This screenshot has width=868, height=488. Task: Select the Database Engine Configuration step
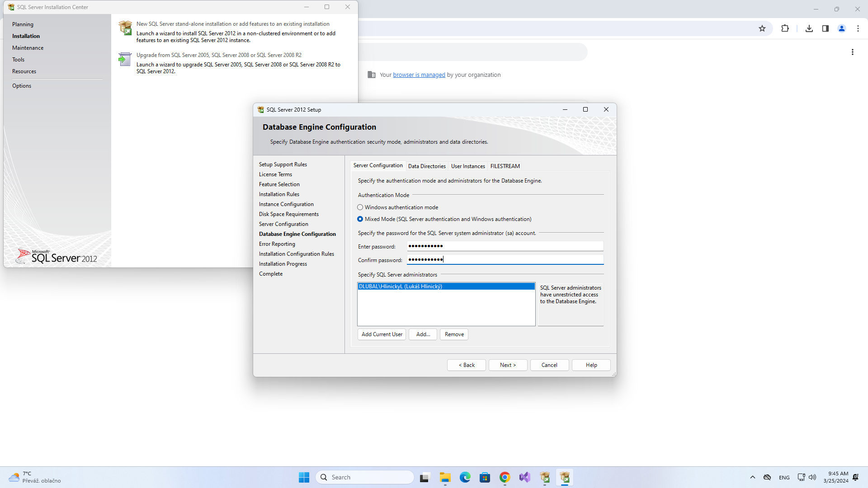pyautogui.click(x=297, y=234)
